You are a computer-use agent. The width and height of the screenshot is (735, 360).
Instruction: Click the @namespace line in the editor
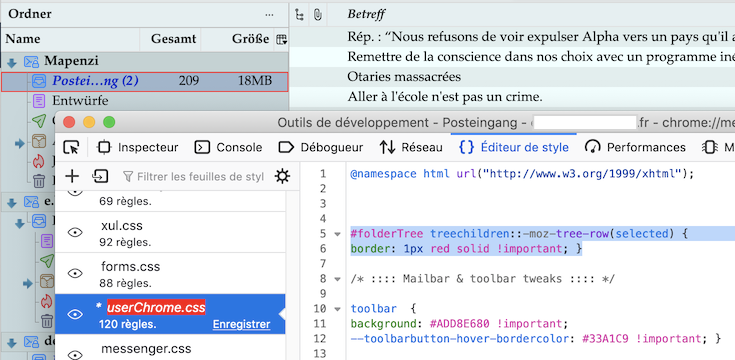point(522,174)
